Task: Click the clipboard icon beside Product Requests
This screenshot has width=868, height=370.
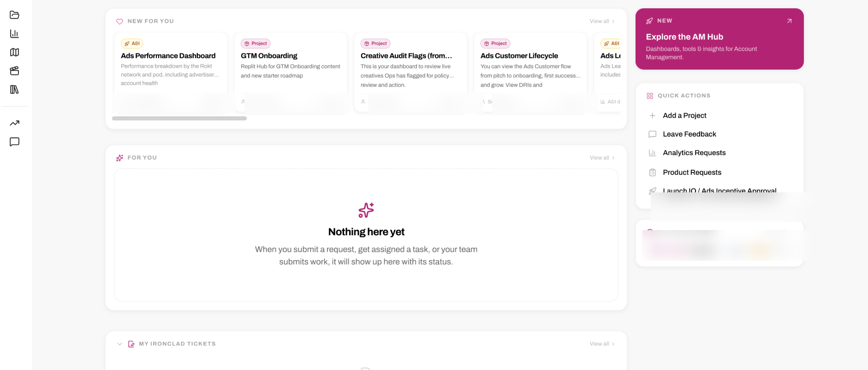Action: click(x=652, y=173)
